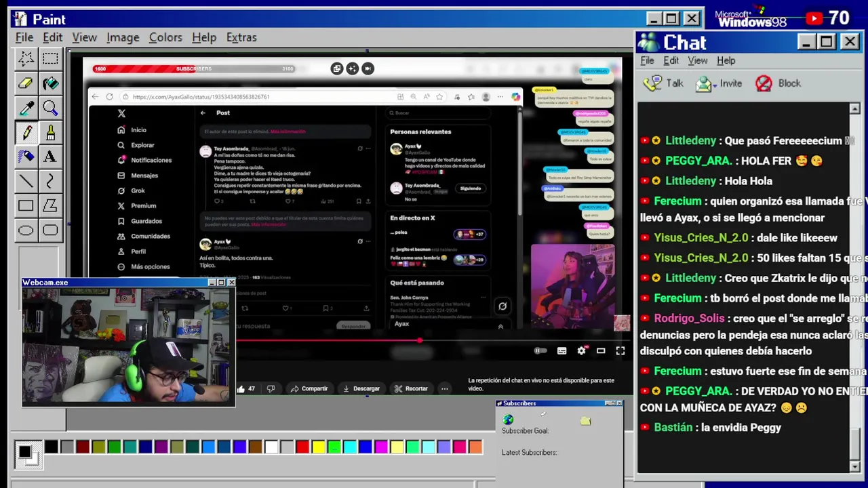Select the Airbrush spray tool
Viewport: 868px width, 488px height.
click(26, 157)
